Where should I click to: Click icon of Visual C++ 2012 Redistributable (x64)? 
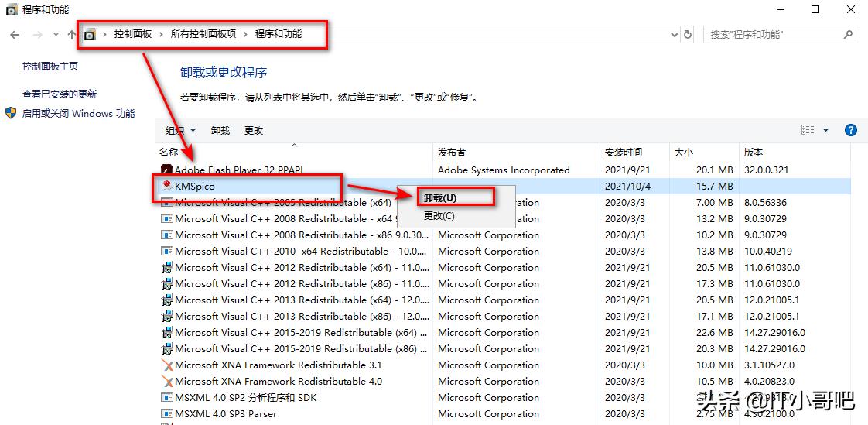click(x=166, y=268)
